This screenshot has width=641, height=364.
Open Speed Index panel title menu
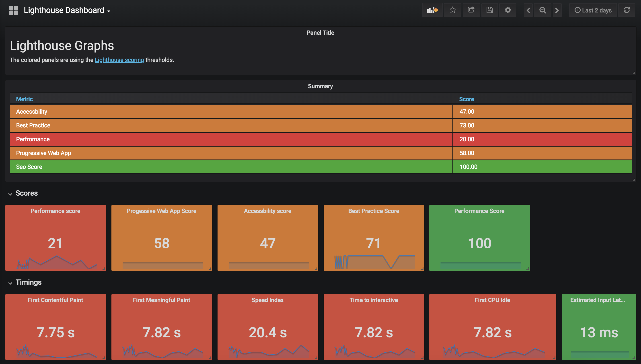267,300
